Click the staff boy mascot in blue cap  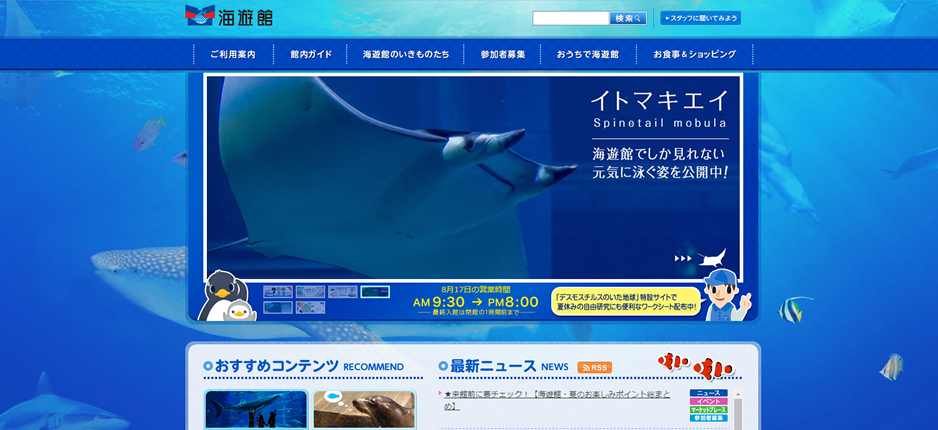pos(726,295)
